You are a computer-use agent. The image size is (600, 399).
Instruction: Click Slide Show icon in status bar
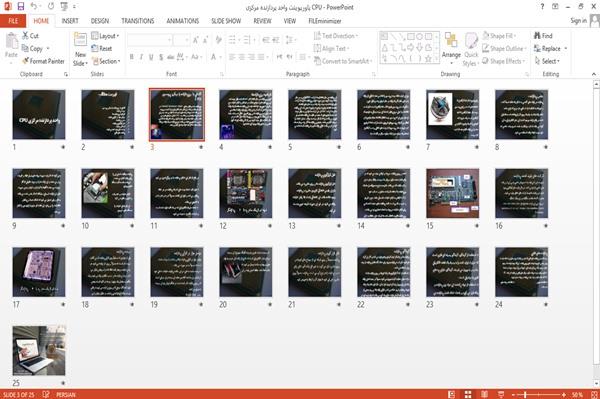(501, 394)
